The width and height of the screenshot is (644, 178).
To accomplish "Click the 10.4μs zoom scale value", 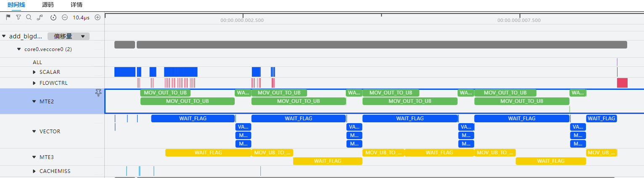I will (x=81, y=17).
